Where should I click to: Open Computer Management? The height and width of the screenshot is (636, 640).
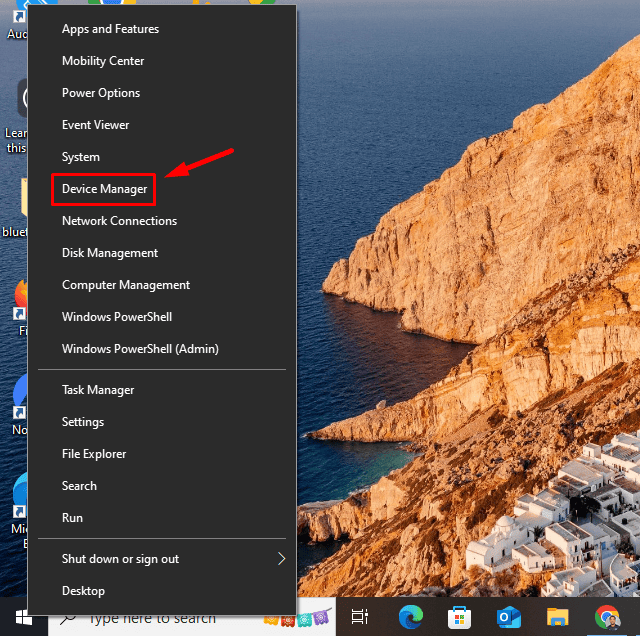pos(162,285)
